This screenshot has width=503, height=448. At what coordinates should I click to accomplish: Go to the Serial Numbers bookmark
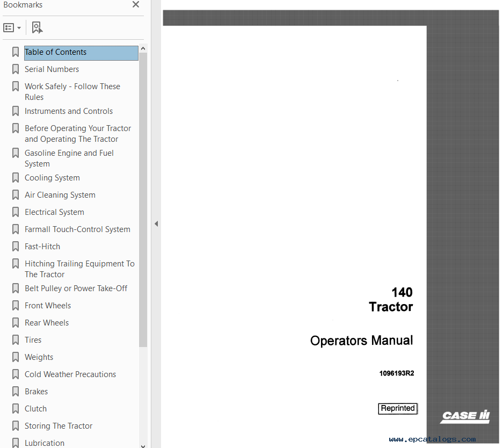tap(52, 69)
